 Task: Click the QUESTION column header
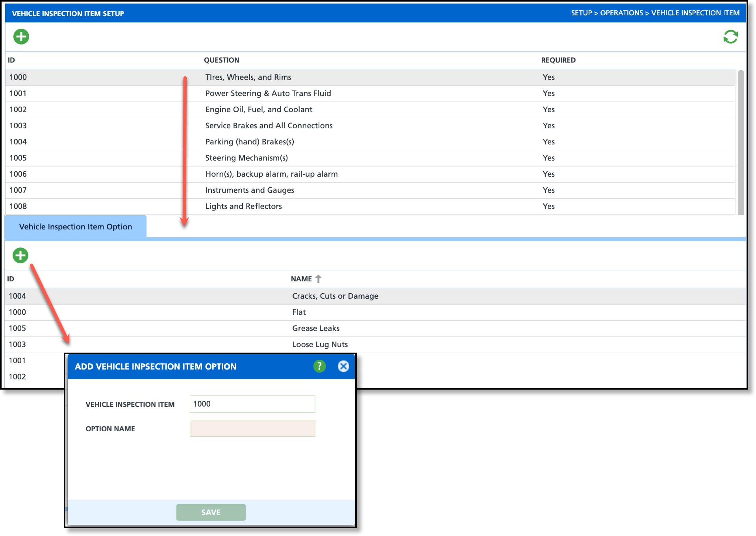[x=221, y=60]
